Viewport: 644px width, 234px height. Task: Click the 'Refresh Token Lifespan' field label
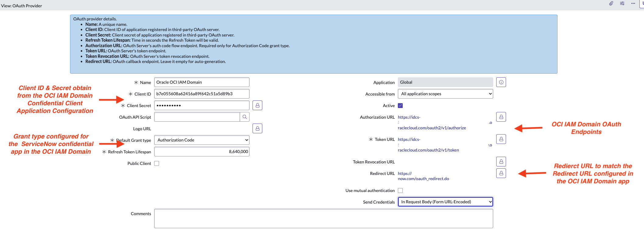129,152
